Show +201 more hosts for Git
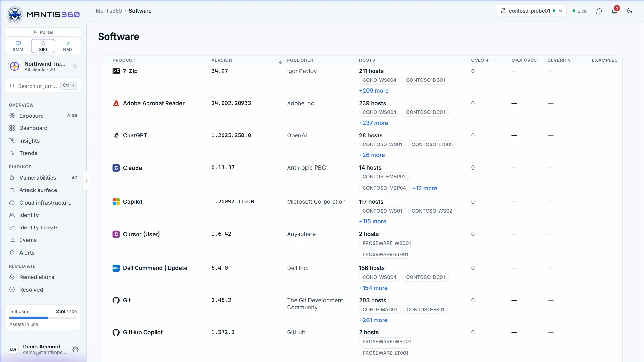 (x=373, y=320)
